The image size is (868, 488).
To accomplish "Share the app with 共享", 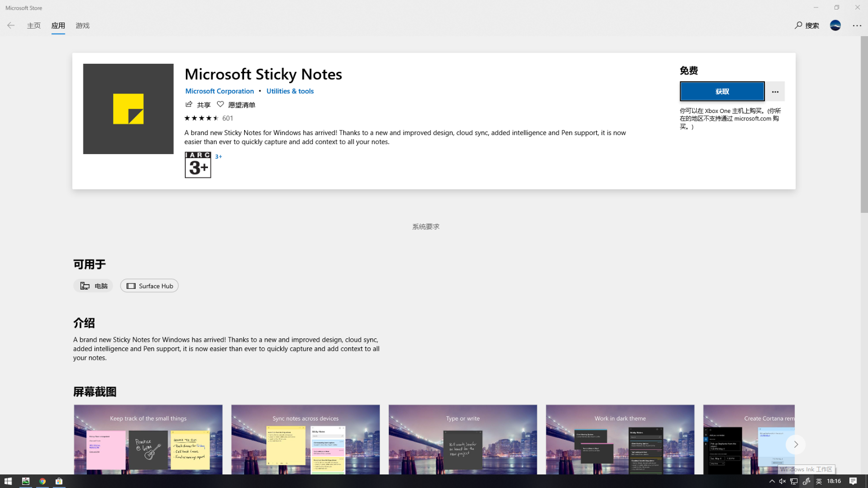I will [198, 104].
